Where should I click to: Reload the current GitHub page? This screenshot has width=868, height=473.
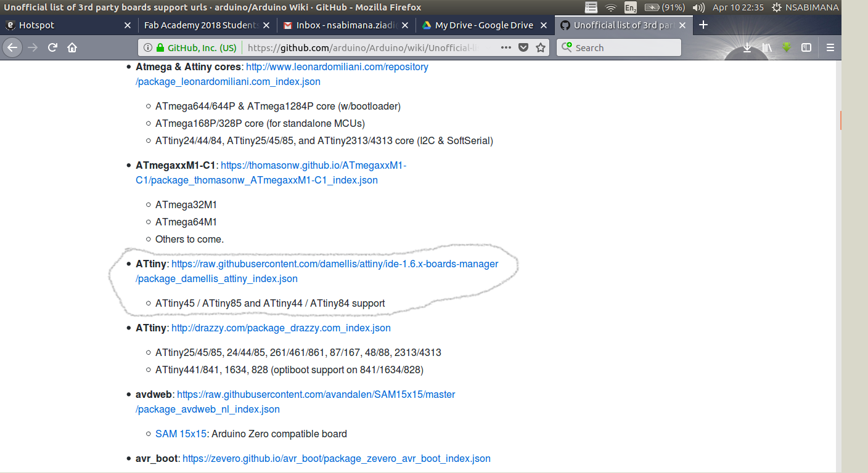pos(53,47)
